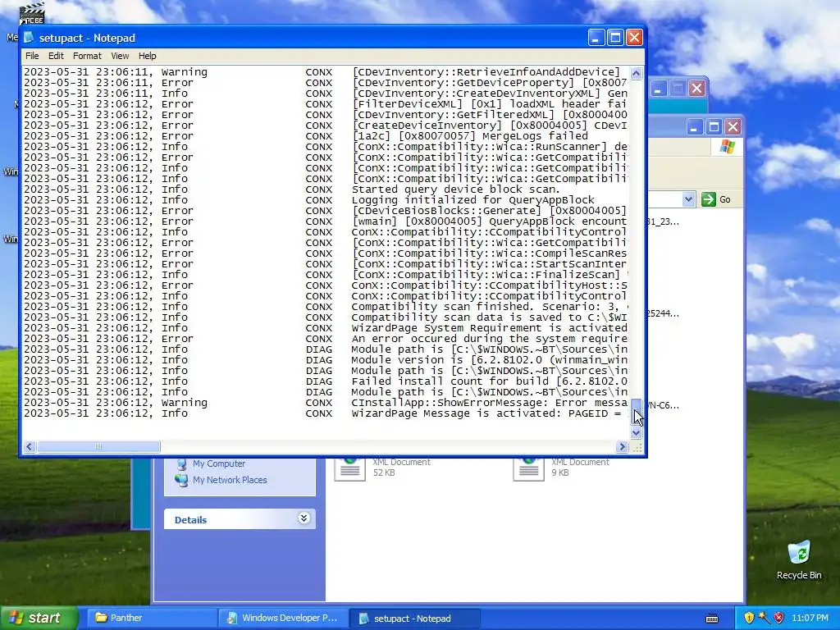Open My Network Places link
This screenshot has width=840, height=630.
pyautogui.click(x=230, y=480)
